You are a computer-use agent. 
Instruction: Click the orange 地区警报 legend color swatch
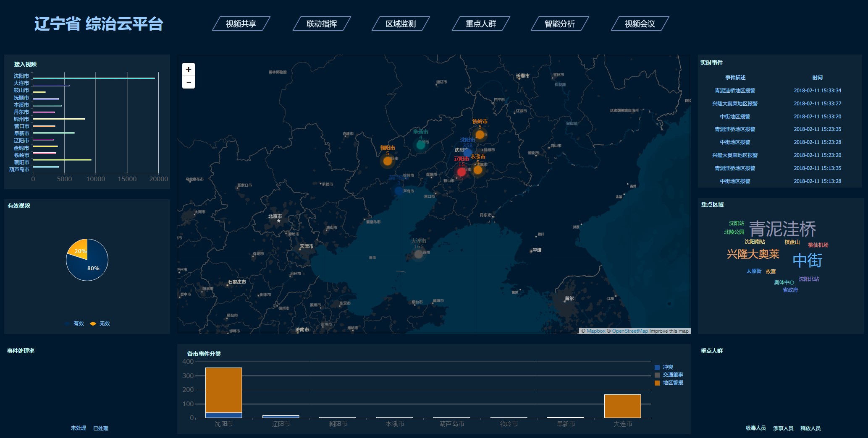pyautogui.click(x=657, y=383)
